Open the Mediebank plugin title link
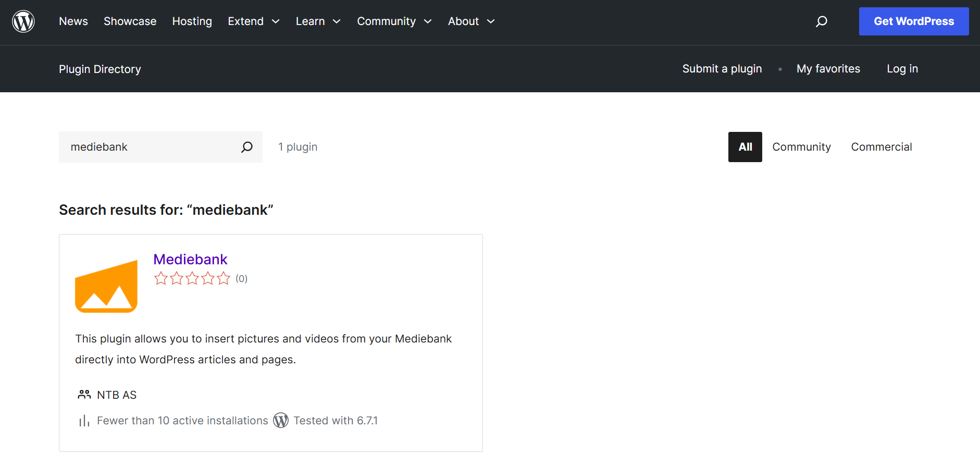Screen dimensions: 980x465 (x=190, y=259)
